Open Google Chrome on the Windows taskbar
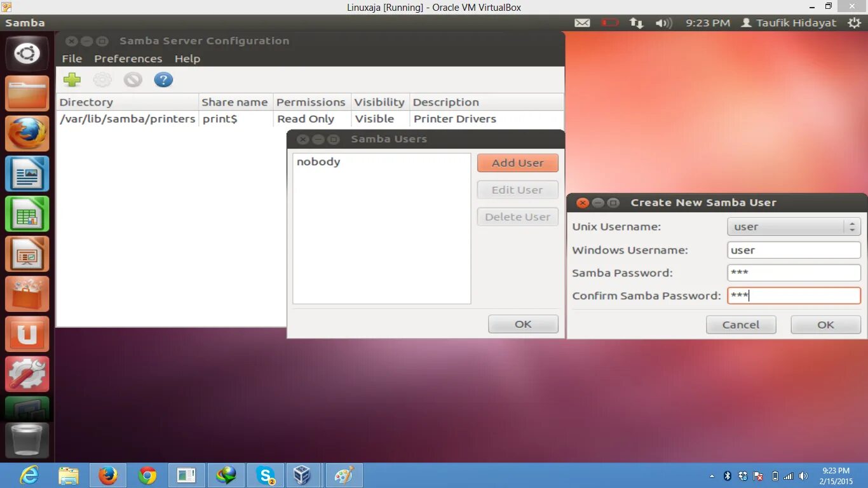The height and width of the screenshot is (488, 868). tap(147, 475)
